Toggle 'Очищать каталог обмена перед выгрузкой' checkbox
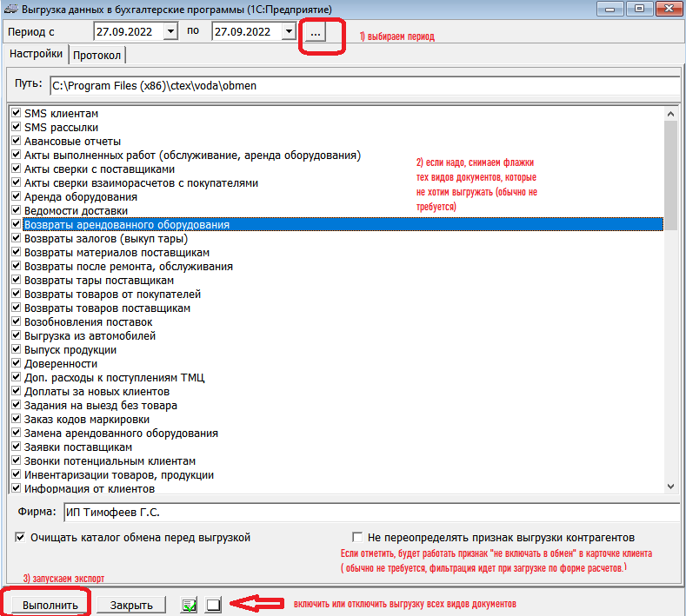 pos(21,538)
